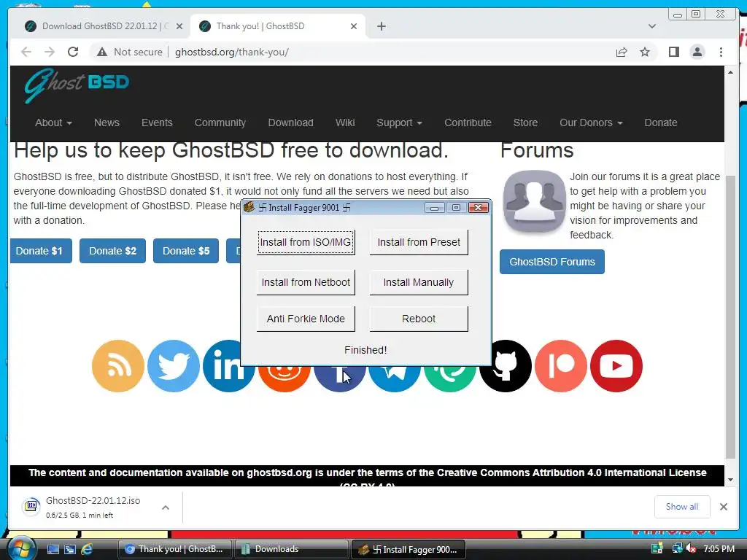This screenshot has width=747, height=560.
Task: Open the YouTube social icon
Action: click(x=616, y=366)
